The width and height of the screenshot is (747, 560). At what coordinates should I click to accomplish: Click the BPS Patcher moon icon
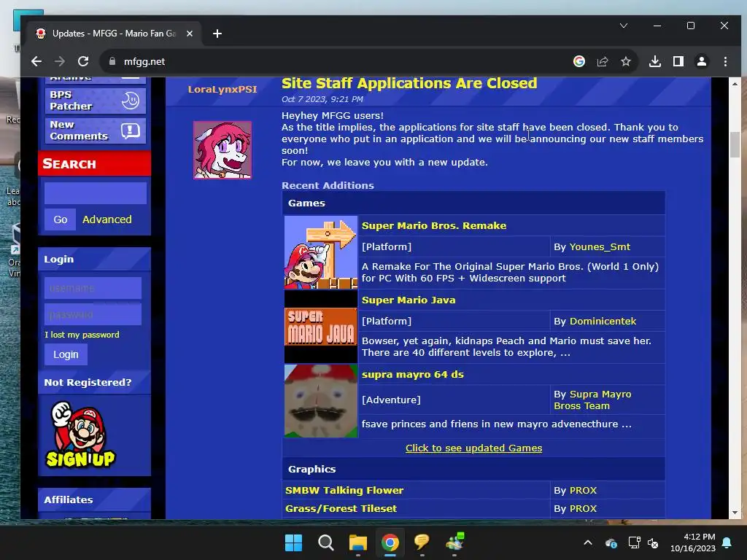(x=131, y=101)
